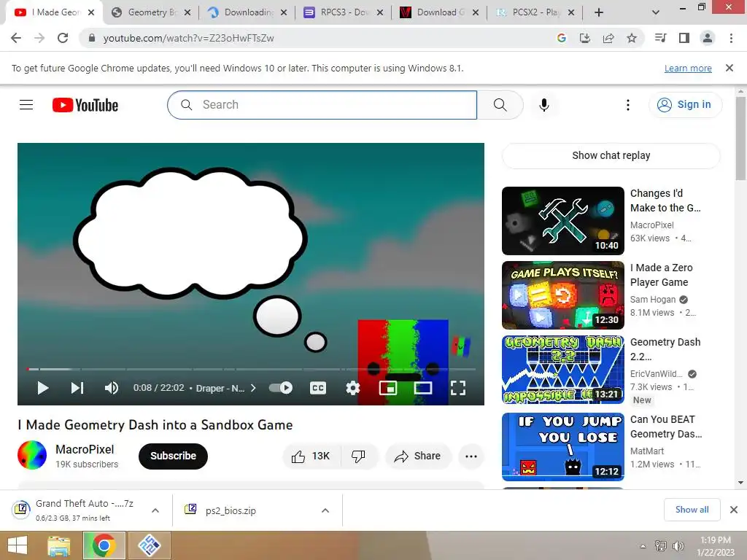Click Sign in button
The image size is (747, 560).
(x=685, y=105)
